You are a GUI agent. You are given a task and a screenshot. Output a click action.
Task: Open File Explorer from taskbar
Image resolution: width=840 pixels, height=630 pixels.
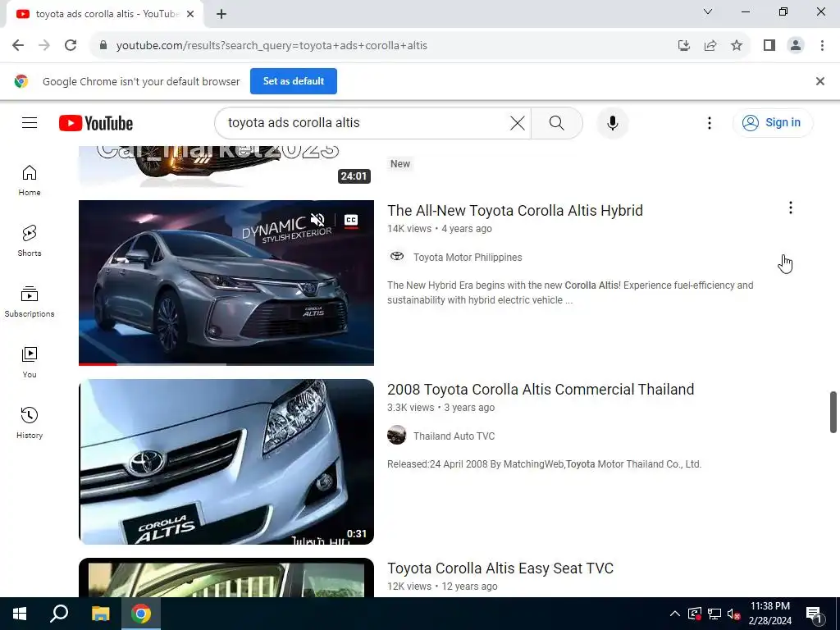[x=100, y=614]
